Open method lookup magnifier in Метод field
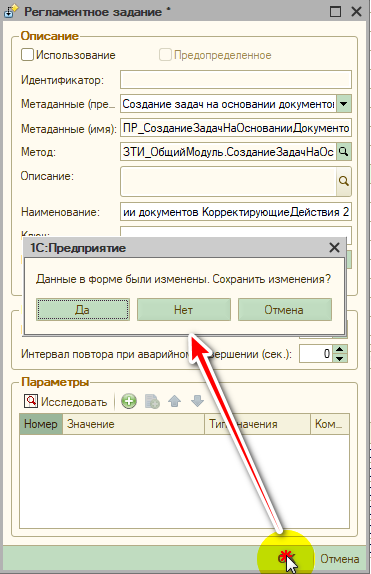This screenshot has width=371, height=574. [x=344, y=152]
